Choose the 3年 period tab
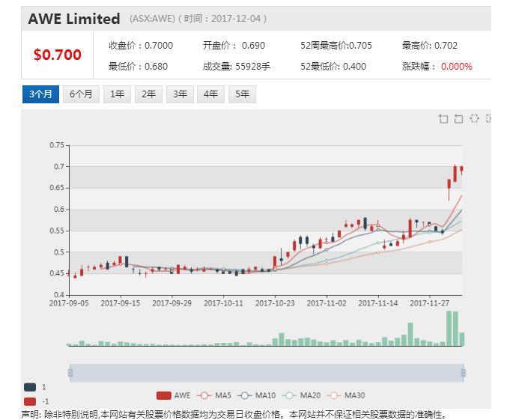 point(180,94)
